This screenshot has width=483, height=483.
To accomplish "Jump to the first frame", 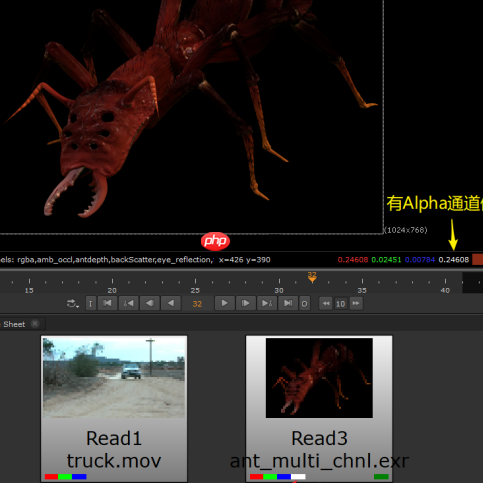I will (107, 303).
